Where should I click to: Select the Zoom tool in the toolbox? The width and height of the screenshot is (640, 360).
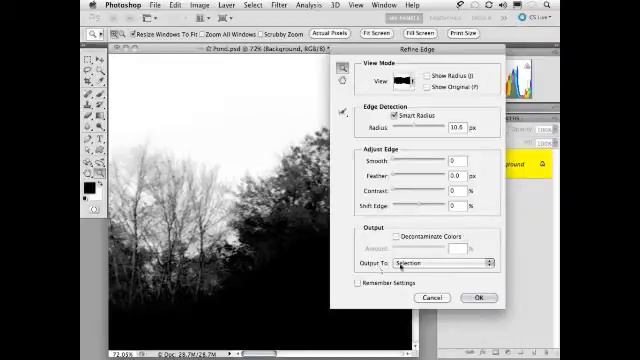[x=100, y=173]
